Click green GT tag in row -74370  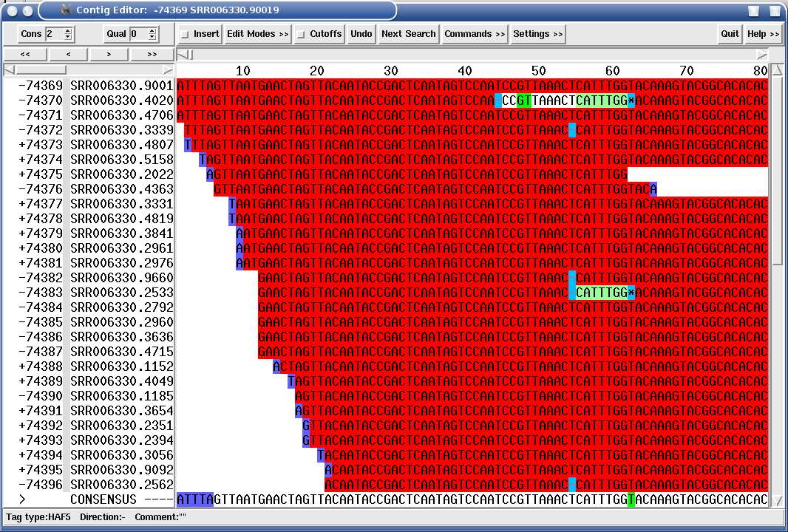(x=524, y=100)
